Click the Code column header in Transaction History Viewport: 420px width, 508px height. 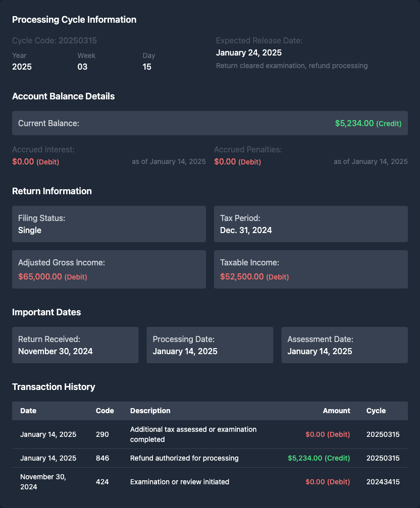[104, 411]
